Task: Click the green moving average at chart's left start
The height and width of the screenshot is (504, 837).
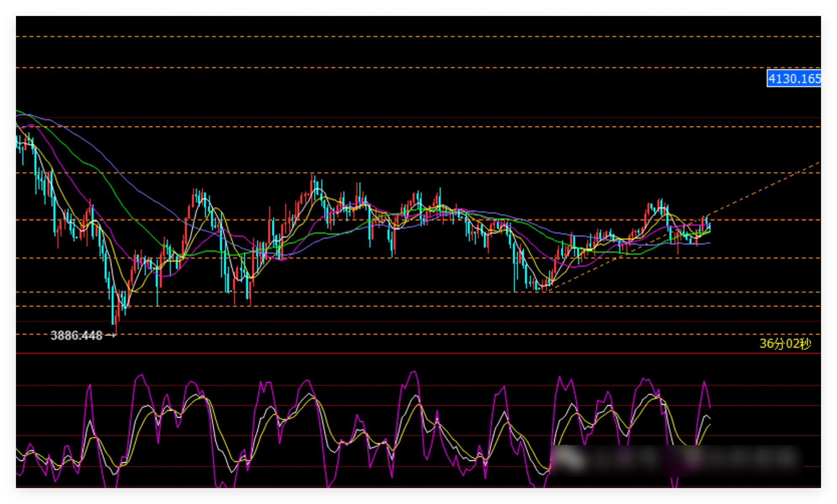Action: click(18, 111)
